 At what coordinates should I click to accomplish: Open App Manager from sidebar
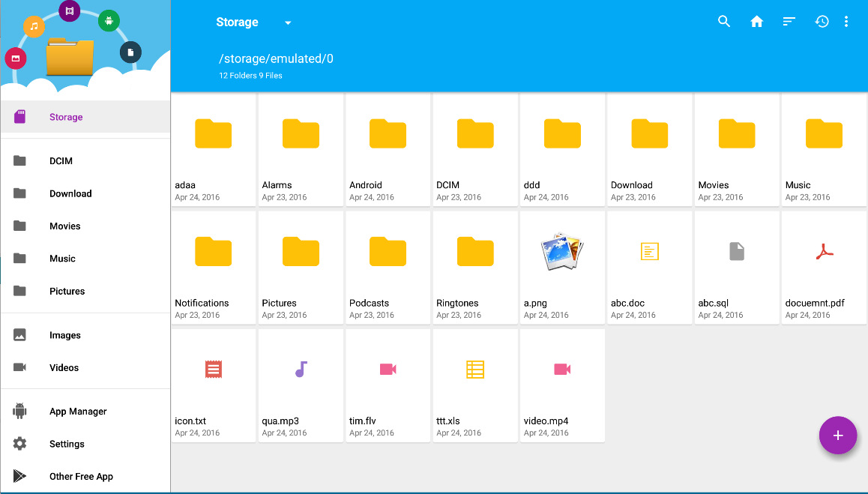[78, 412]
